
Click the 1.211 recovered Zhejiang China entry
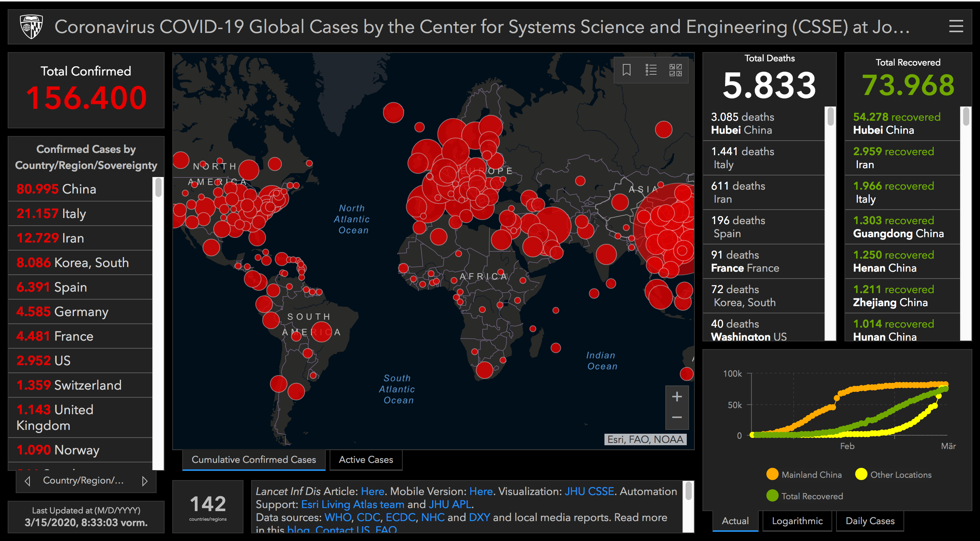902,296
